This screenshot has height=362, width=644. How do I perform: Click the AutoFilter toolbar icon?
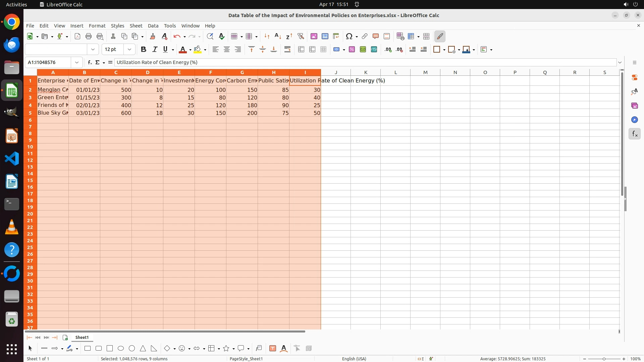click(301, 36)
